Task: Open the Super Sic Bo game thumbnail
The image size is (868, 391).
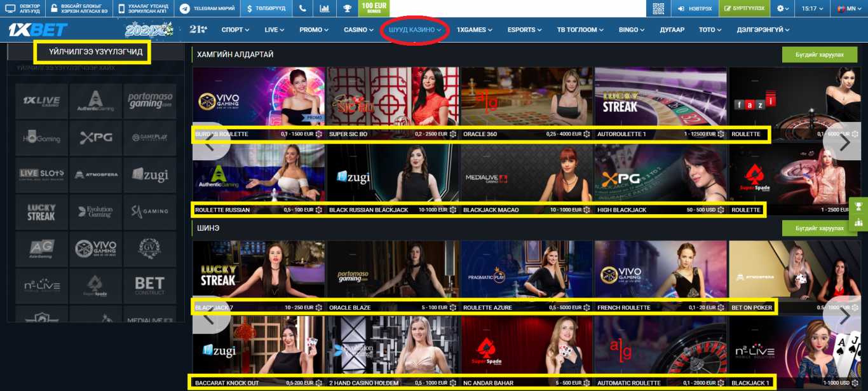Action: (x=393, y=104)
